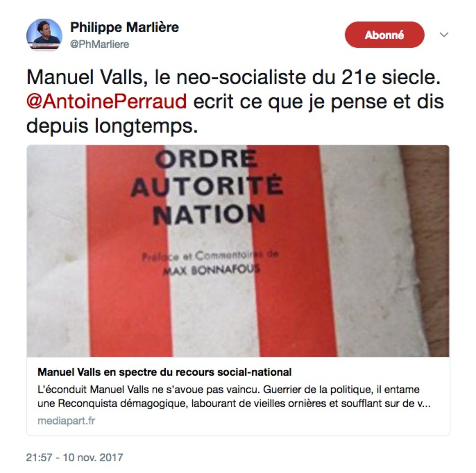Expand the tweet options chevron

click(444, 34)
